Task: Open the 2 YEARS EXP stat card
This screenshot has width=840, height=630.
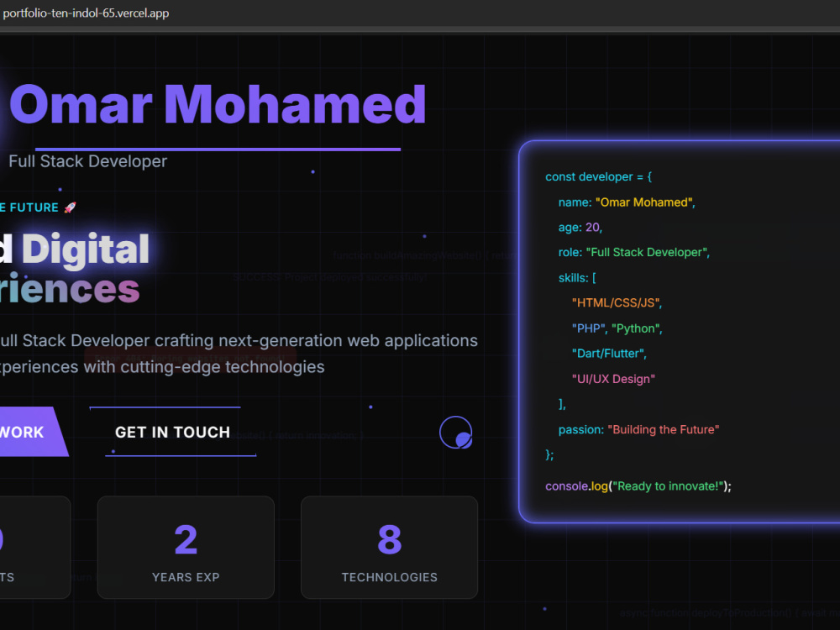Action: [x=186, y=547]
